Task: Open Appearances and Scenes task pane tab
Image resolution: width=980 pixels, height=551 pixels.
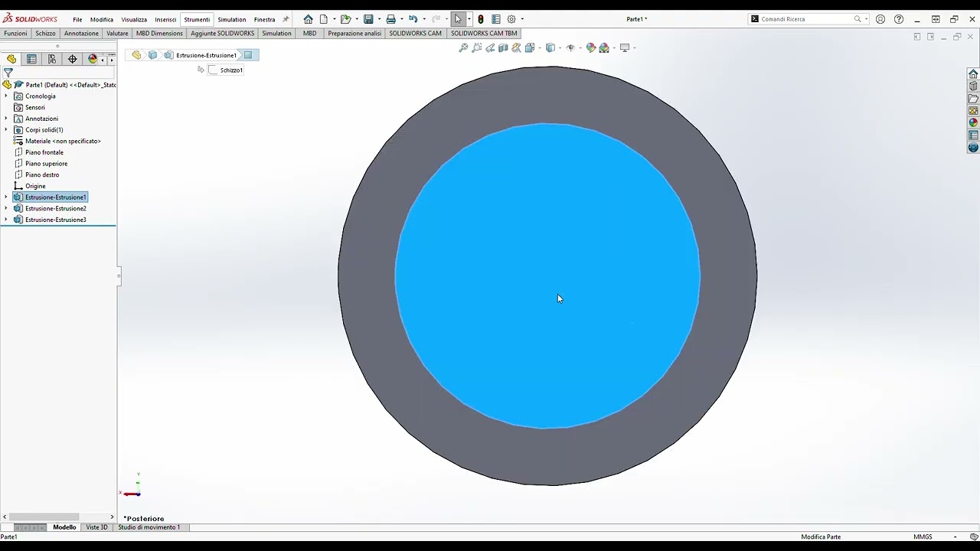Action: click(x=973, y=123)
